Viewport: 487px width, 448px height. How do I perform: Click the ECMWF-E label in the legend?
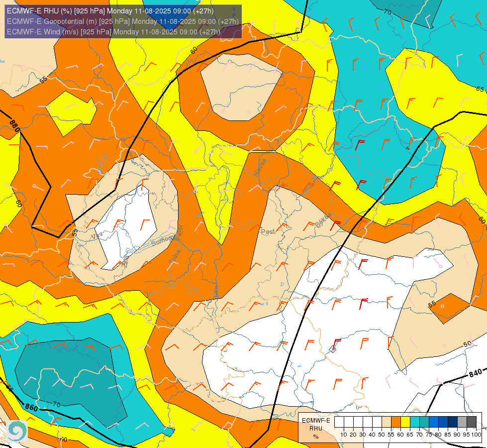316,420
